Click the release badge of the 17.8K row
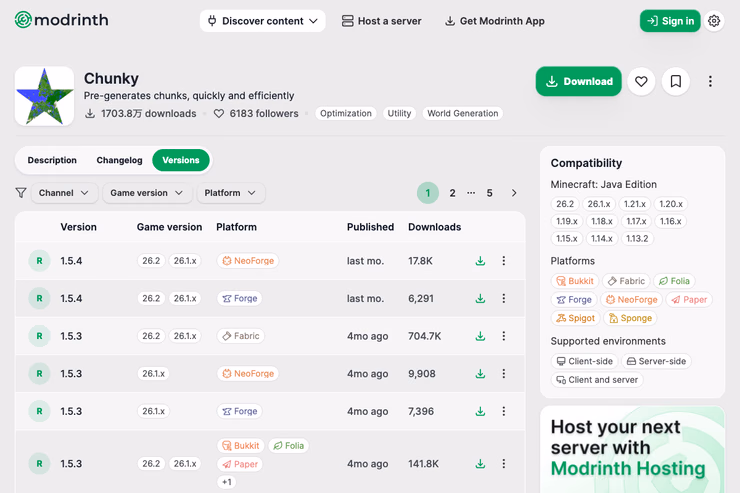Viewport: 740px width, 493px height. (x=39, y=261)
